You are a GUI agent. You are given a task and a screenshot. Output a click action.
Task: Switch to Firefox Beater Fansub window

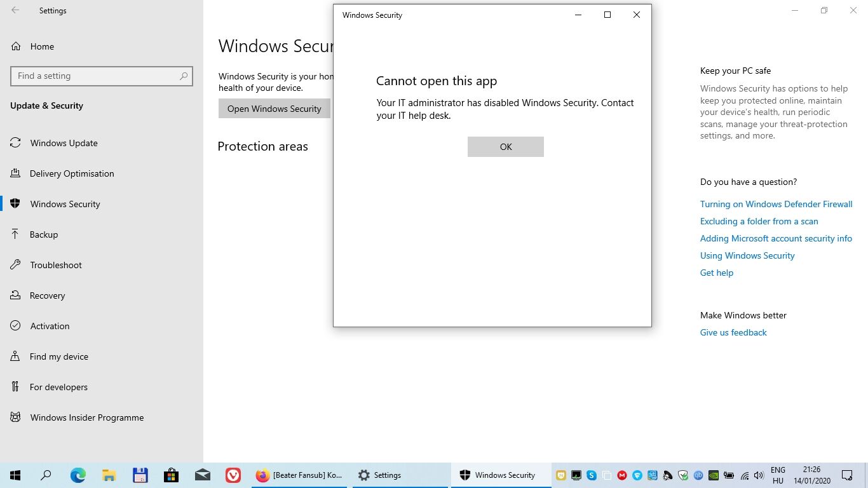click(299, 475)
